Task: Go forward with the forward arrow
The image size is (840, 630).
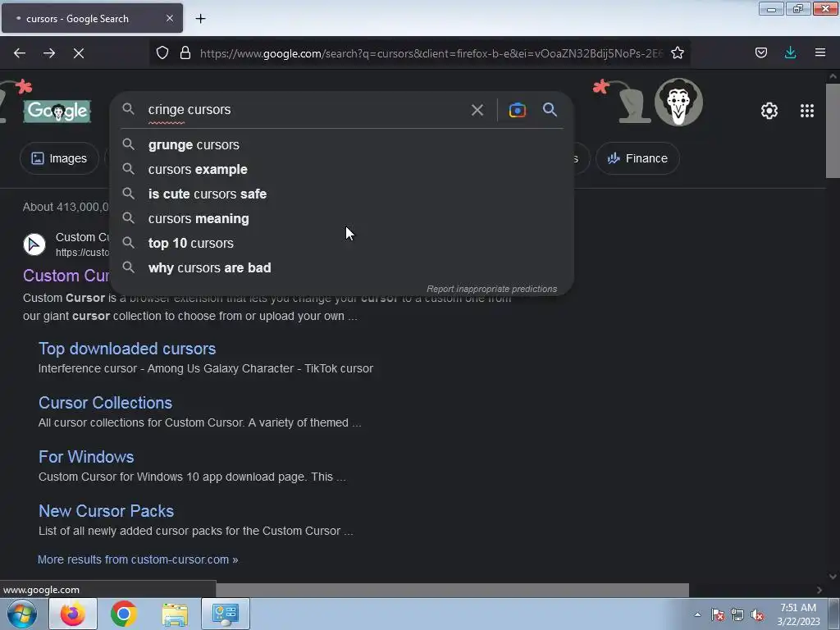Action: (x=49, y=53)
